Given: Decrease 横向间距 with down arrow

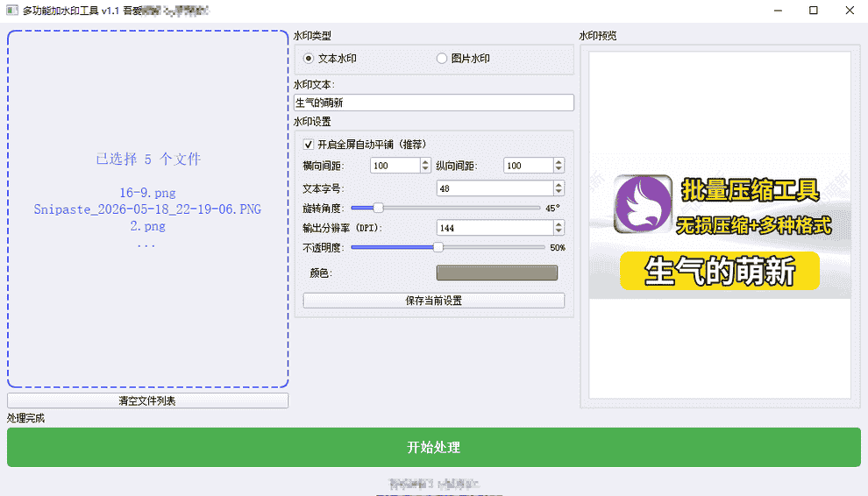Looking at the screenshot, I should tap(425, 169).
